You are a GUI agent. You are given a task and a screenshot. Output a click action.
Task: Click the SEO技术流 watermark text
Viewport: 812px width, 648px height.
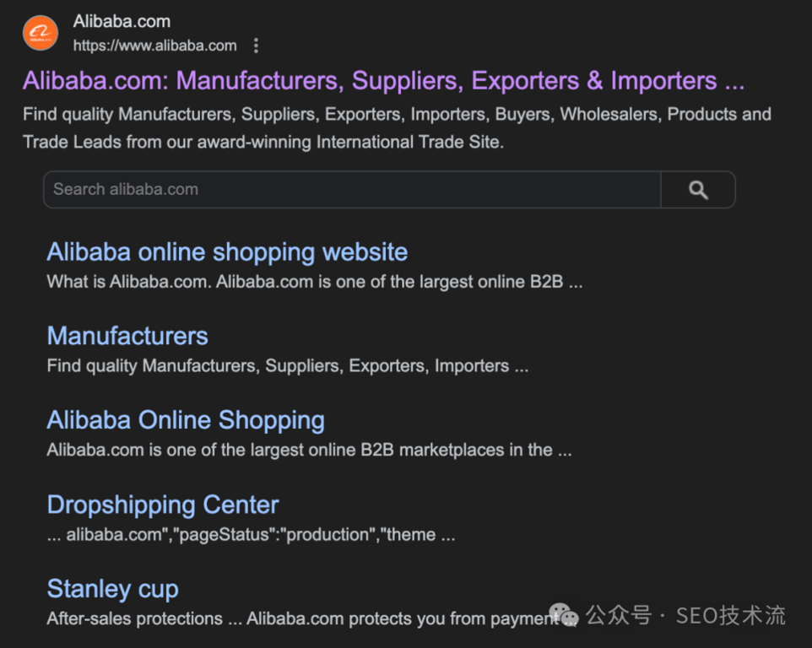click(x=731, y=616)
